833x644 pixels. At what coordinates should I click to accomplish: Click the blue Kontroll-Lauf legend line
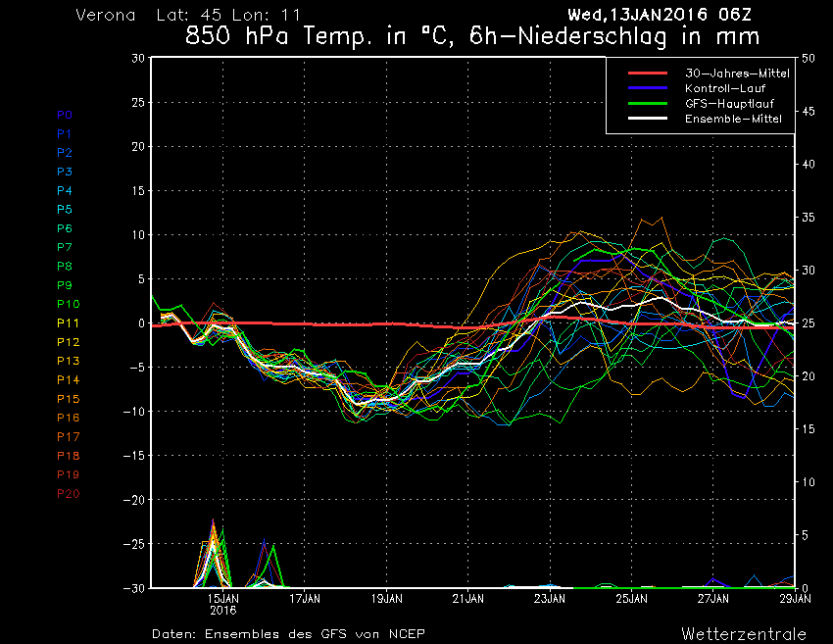point(648,87)
